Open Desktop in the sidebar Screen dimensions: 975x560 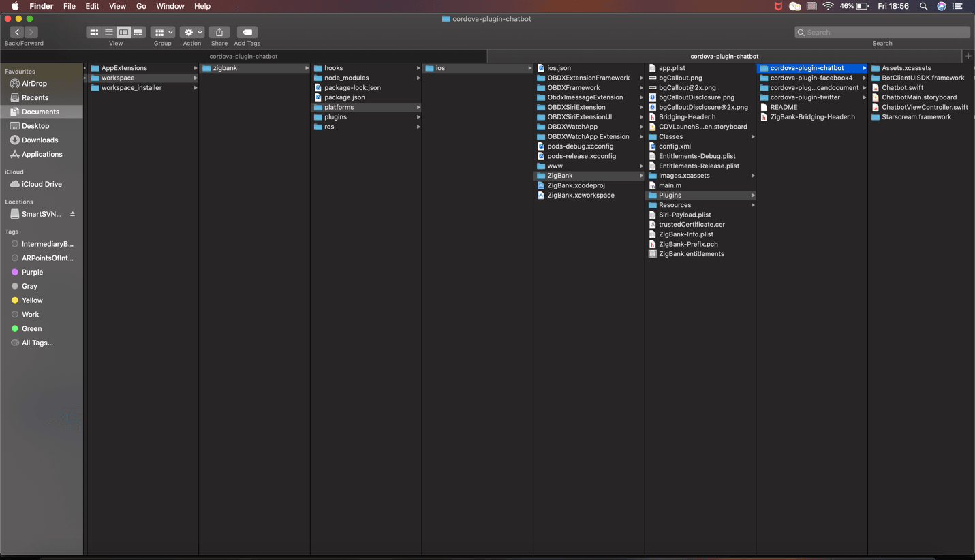point(35,126)
